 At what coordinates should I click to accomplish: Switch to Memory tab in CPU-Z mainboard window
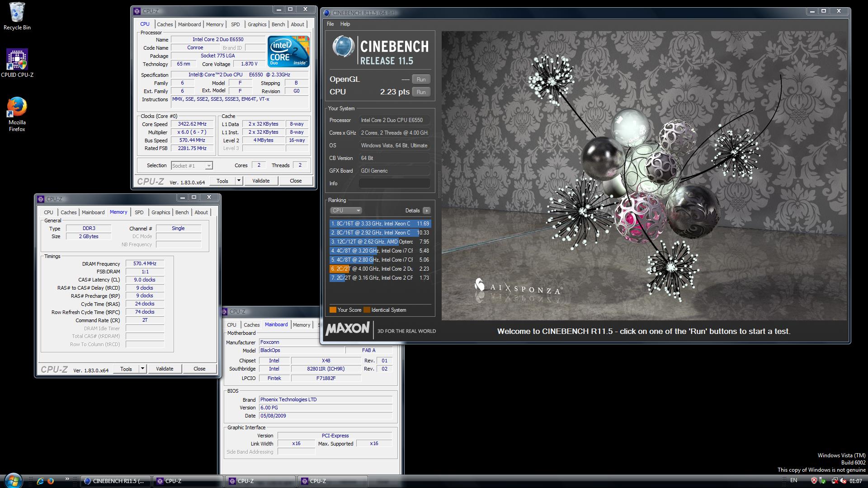coord(301,325)
